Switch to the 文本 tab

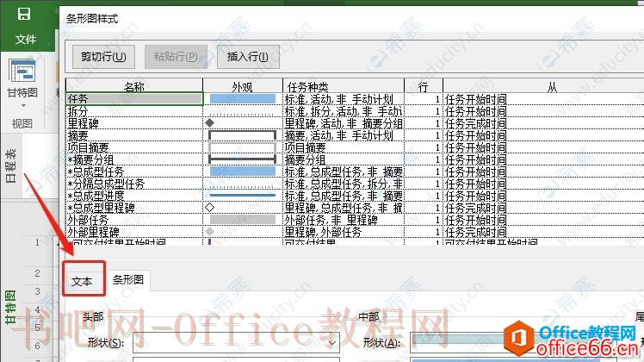pyautogui.click(x=82, y=281)
